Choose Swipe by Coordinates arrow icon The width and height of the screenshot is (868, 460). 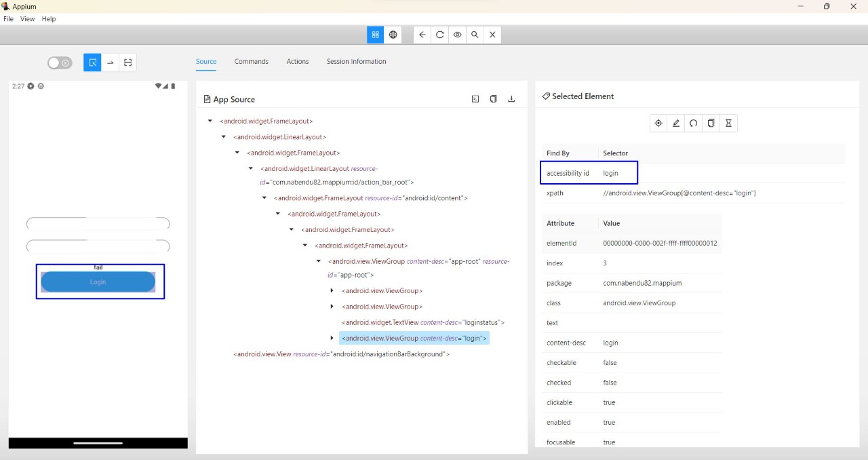pos(110,62)
